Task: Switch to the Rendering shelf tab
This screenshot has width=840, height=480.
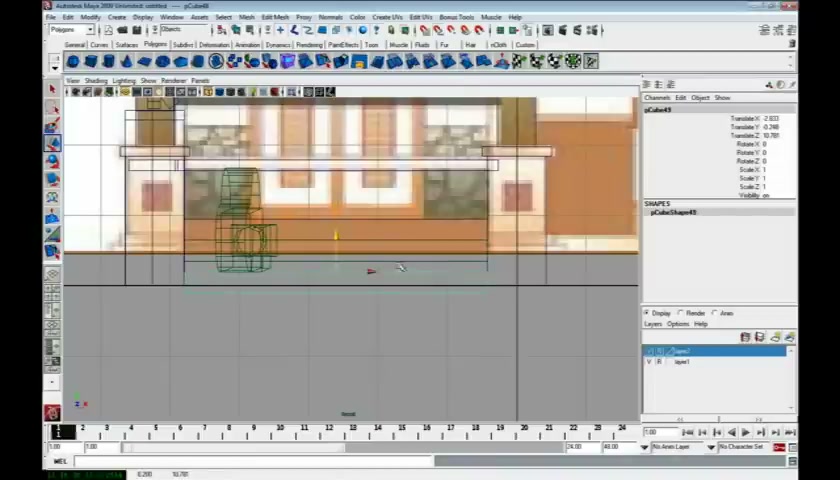Action: (309, 45)
